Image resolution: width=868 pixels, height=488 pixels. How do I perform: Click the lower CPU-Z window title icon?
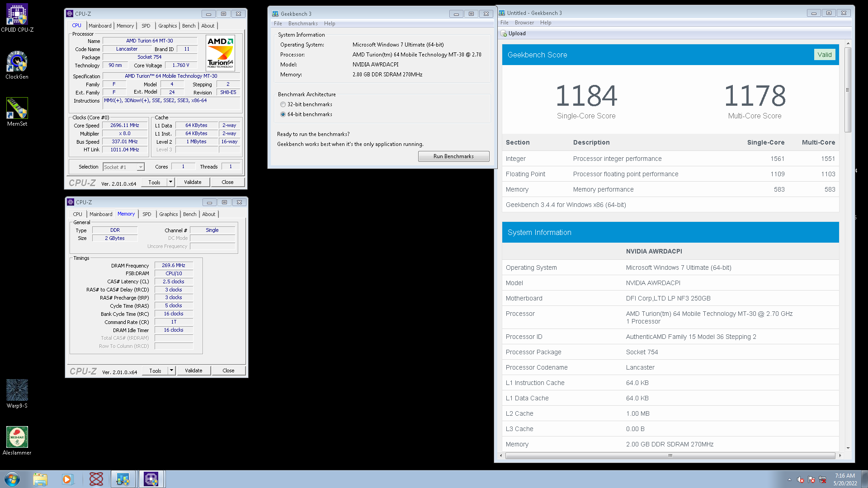click(x=71, y=202)
